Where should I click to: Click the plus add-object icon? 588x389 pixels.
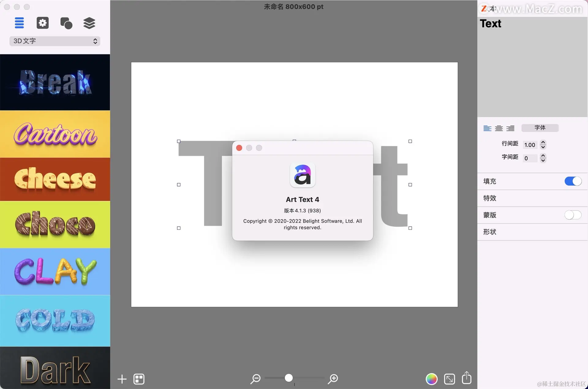click(x=122, y=379)
